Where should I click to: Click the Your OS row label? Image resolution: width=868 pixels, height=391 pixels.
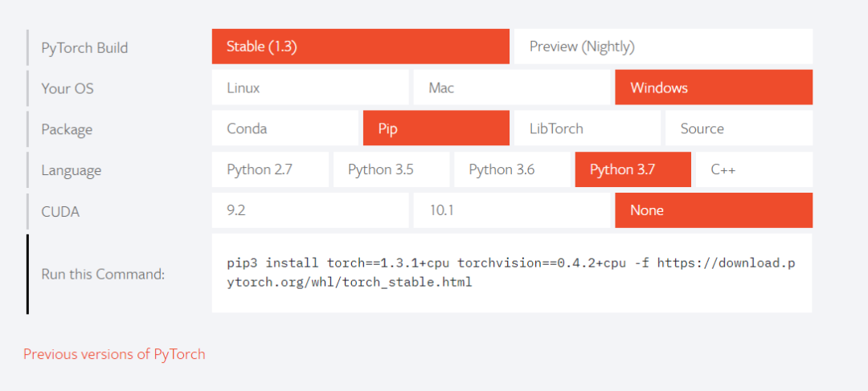tap(68, 88)
